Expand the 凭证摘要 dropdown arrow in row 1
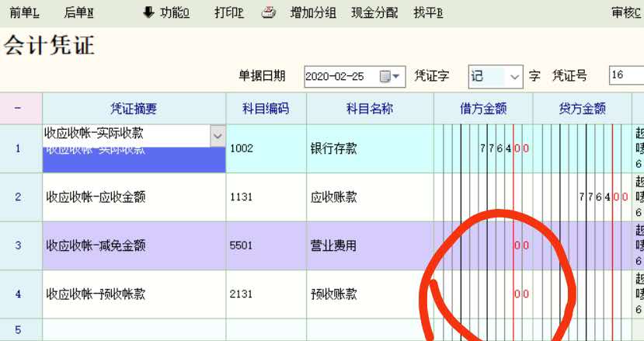This screenshot has height=341, width=644. pyautogui.click(x=217, y=136)
